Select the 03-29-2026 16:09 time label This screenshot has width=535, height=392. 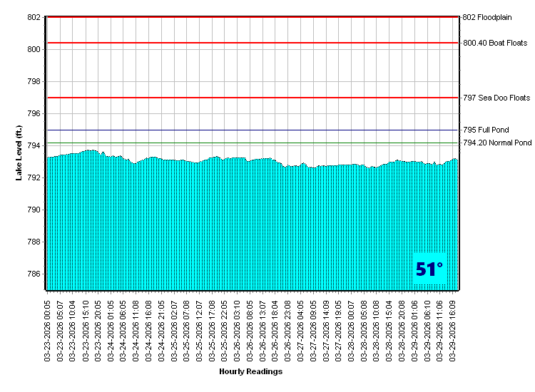453,328
